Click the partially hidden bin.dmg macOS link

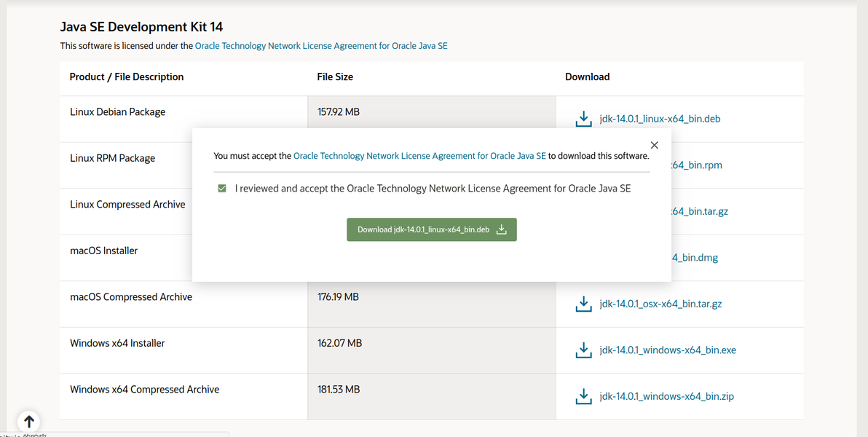(x=695, y=258)
